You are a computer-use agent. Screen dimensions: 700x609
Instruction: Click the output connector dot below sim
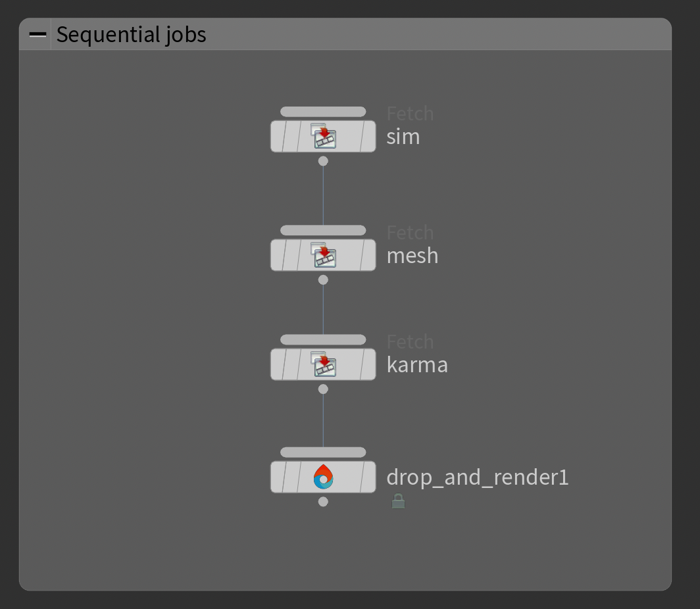[x=323, y=160]
